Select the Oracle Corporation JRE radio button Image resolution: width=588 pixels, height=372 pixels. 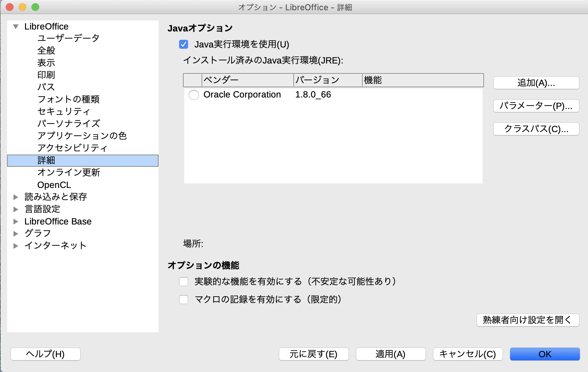click(194, 95)
